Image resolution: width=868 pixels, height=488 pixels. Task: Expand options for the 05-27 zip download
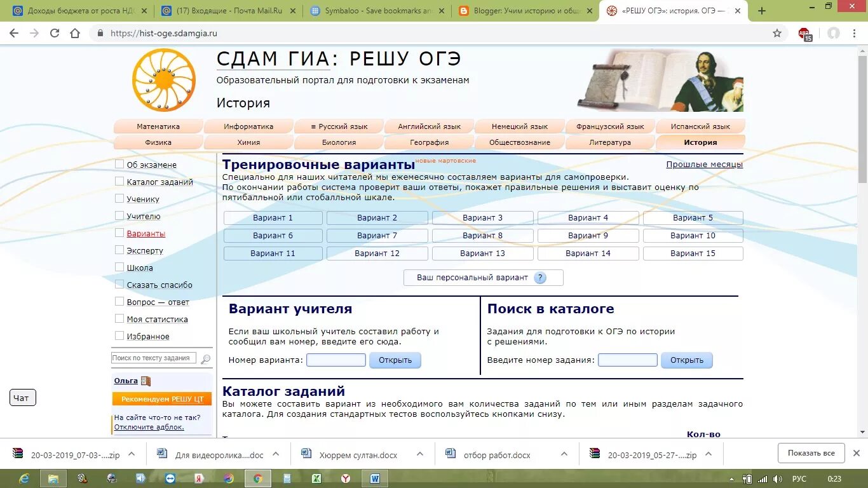709,454
